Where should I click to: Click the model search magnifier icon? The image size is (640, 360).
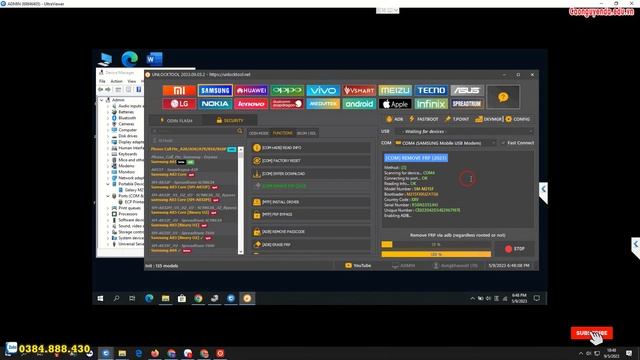click(240, 131)
